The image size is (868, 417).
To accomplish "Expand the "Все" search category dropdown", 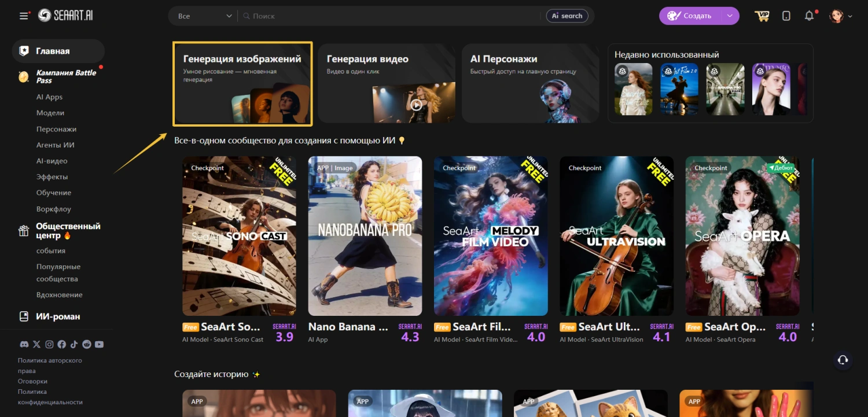I will [x=204, y=16].
